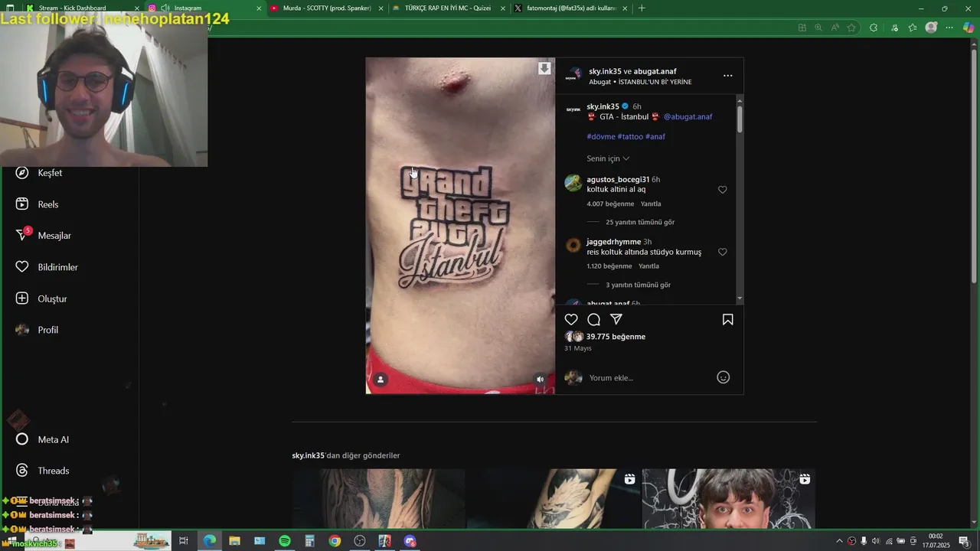980x551 pixels.
Task: Open the #dövme hashtag
Action: (601, 136)
